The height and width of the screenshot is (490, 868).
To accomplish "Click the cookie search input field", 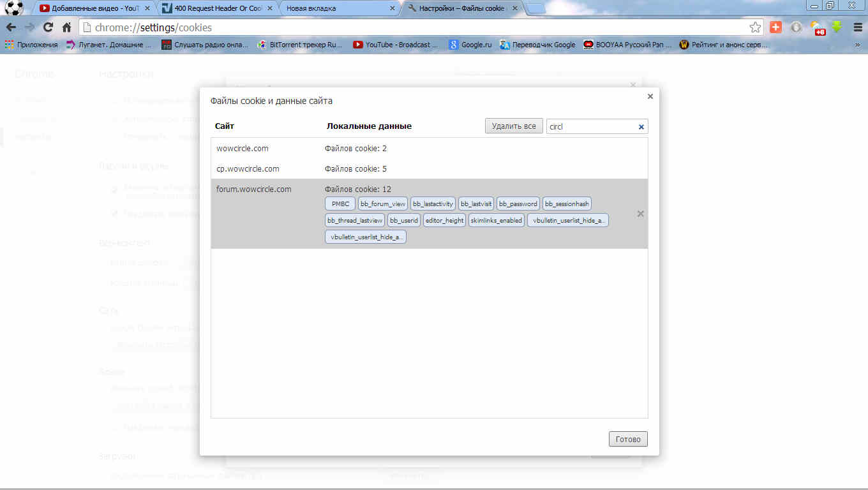I will 590,127.
